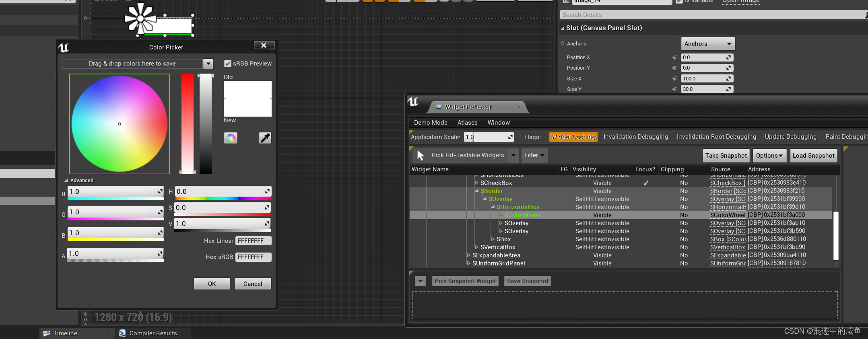
Task: Click the H hue value field
Action: (x=223, y=191)
